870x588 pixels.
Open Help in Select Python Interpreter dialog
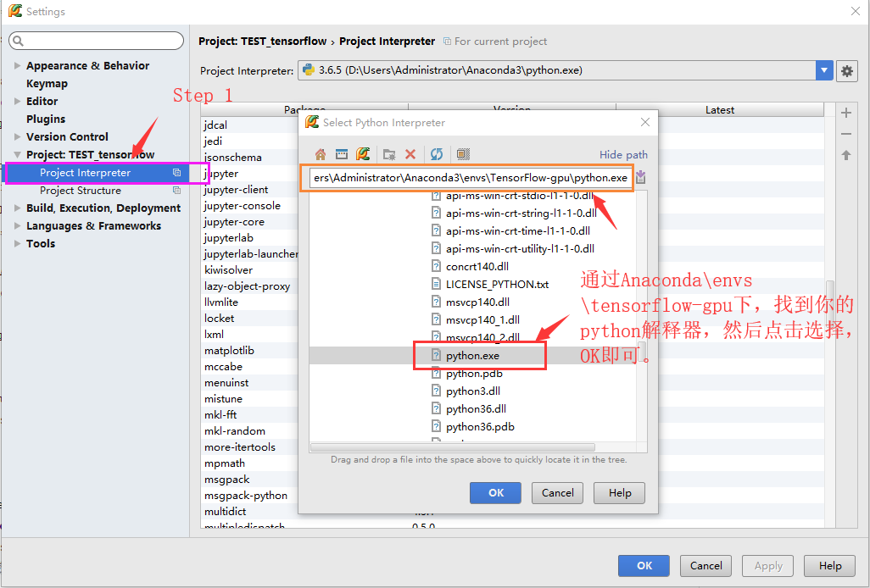[619, 492]
